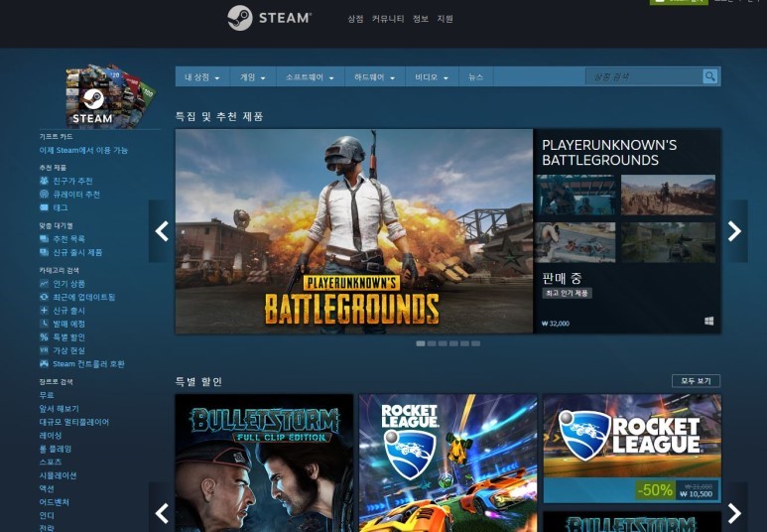The image size is (767, 532).
Task: Click 커뮤니티 in the top menu
Action: 388,19
